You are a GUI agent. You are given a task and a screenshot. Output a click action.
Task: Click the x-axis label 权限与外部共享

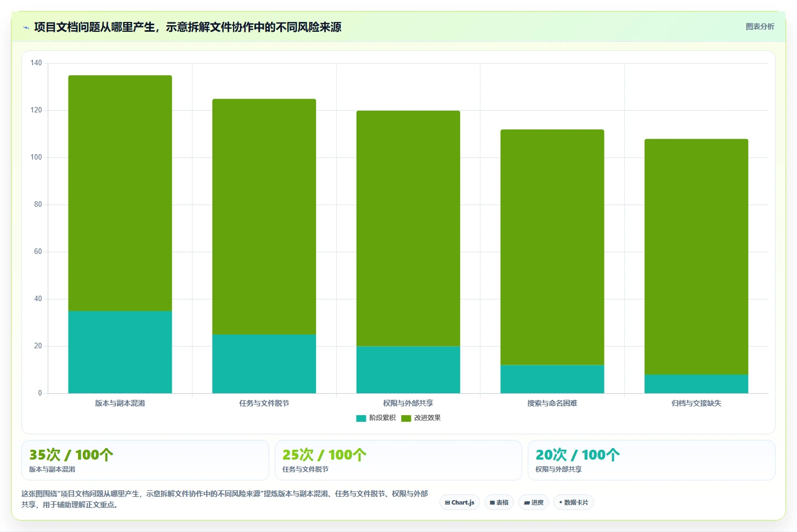(408, 403)
